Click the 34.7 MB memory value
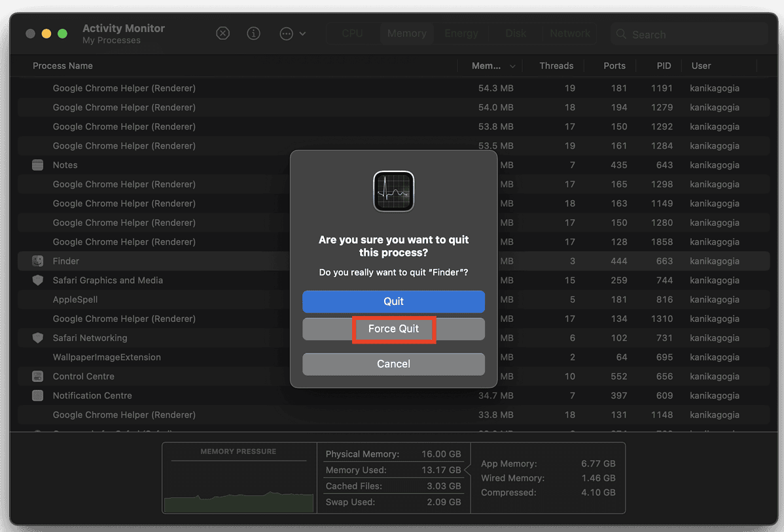 coord(495,395)
